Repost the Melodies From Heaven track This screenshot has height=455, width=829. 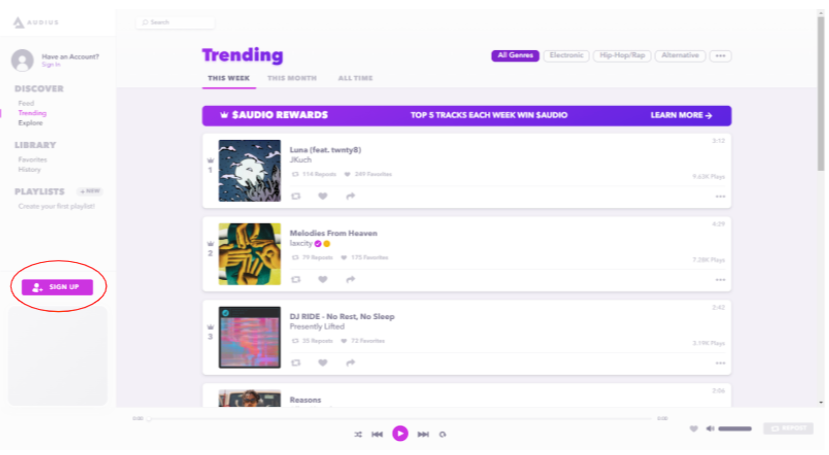coord(296,280)
